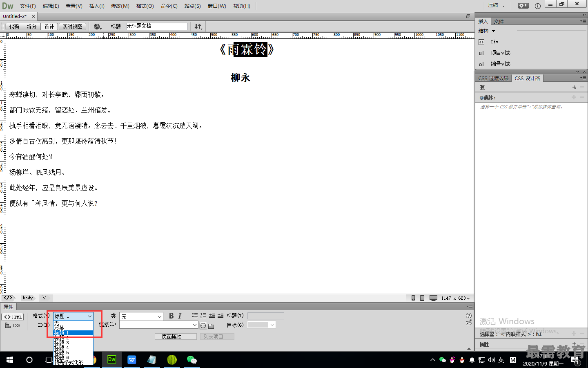
Task: Open the insert panel options menu
Action: pyautogui.click(x=583, y=21)
